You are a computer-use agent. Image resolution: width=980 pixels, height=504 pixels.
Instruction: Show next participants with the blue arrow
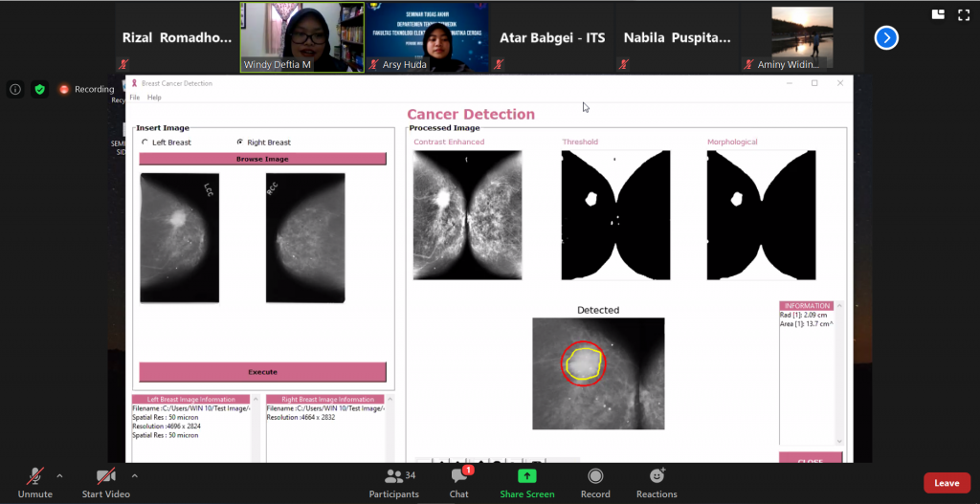pyautogui.click(x=886, y=37)
